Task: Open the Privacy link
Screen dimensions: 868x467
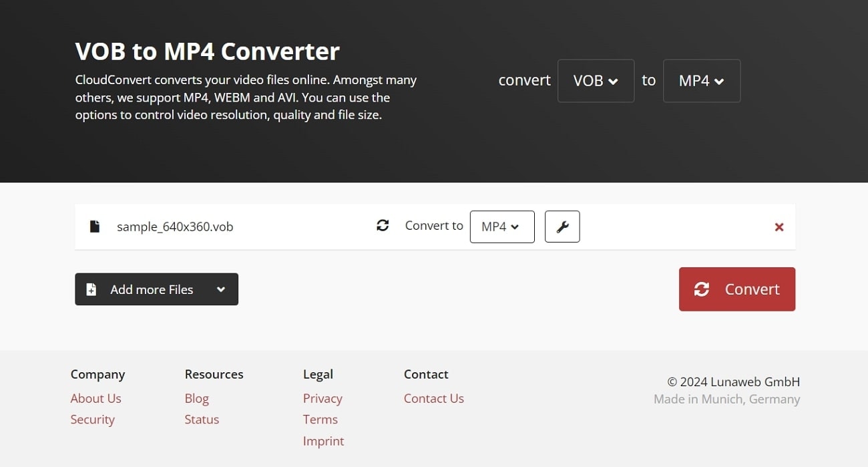Action: pyautogui.click(x=322, y=398)
